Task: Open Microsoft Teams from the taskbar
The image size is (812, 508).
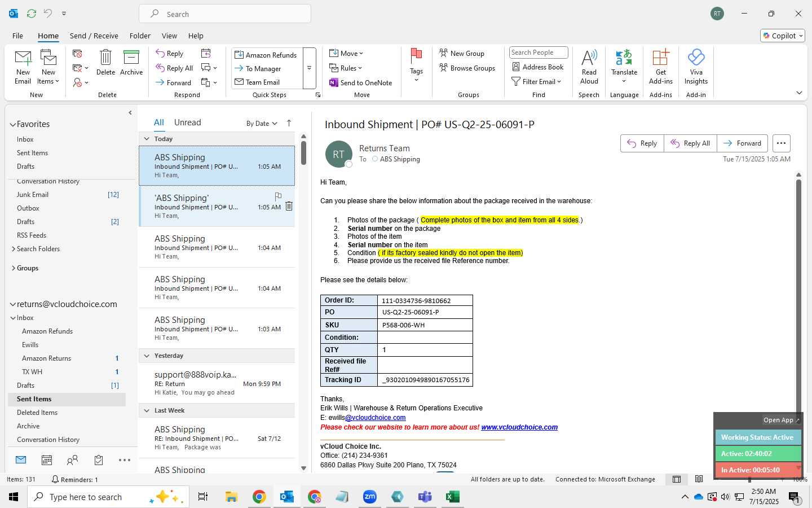Action: [x=425, y=497]
